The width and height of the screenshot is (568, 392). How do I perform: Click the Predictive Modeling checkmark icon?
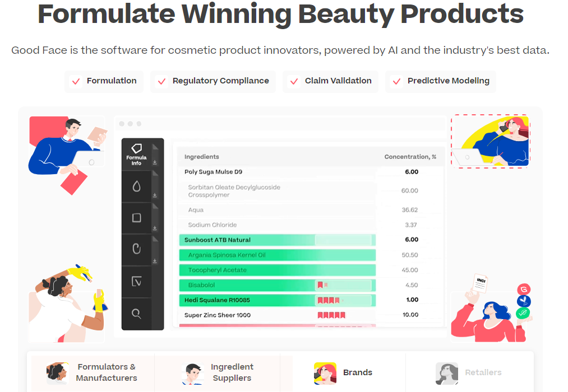pos(396,81)
